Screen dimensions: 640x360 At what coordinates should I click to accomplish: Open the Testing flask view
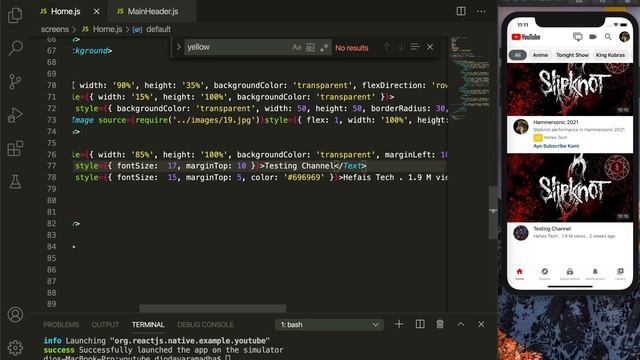pos(15,182)
